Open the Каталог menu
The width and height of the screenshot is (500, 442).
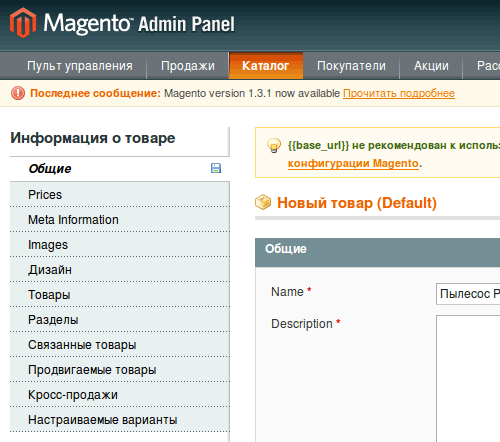click(x=266, y=66)
